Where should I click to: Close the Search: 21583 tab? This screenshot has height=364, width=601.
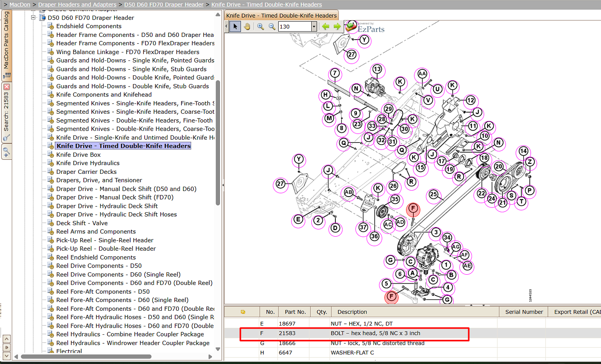coord(6,87)
